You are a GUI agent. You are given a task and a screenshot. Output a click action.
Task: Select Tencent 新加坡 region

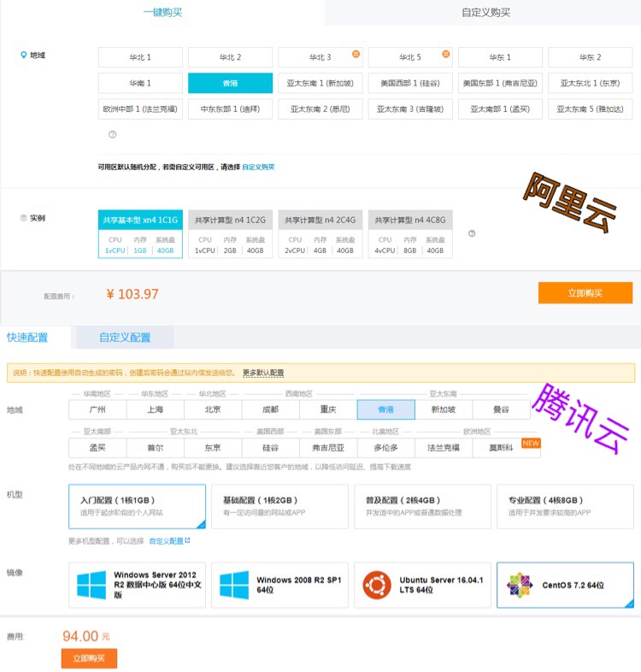click(x=444, y=410)
